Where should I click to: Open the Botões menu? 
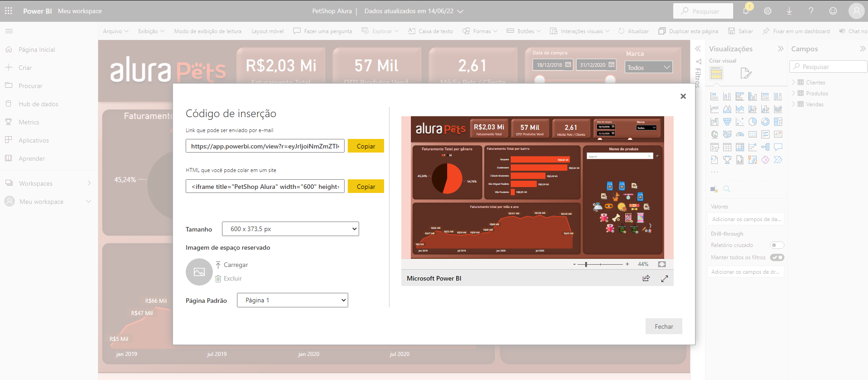[x=524, y=31]
